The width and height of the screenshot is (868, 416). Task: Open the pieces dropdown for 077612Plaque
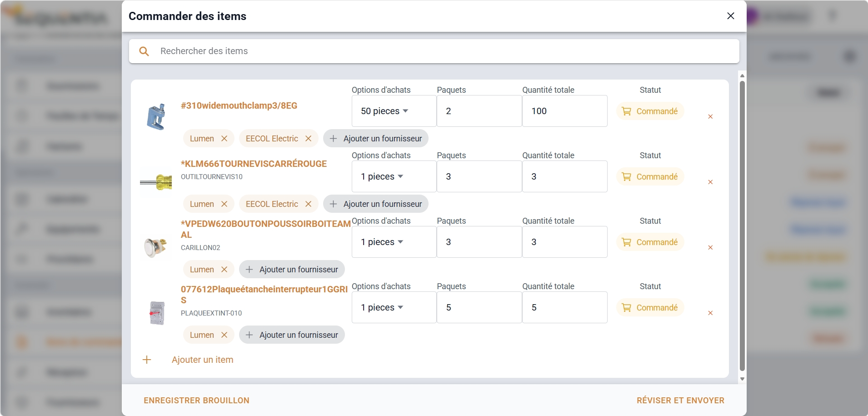tap(394, 307)
